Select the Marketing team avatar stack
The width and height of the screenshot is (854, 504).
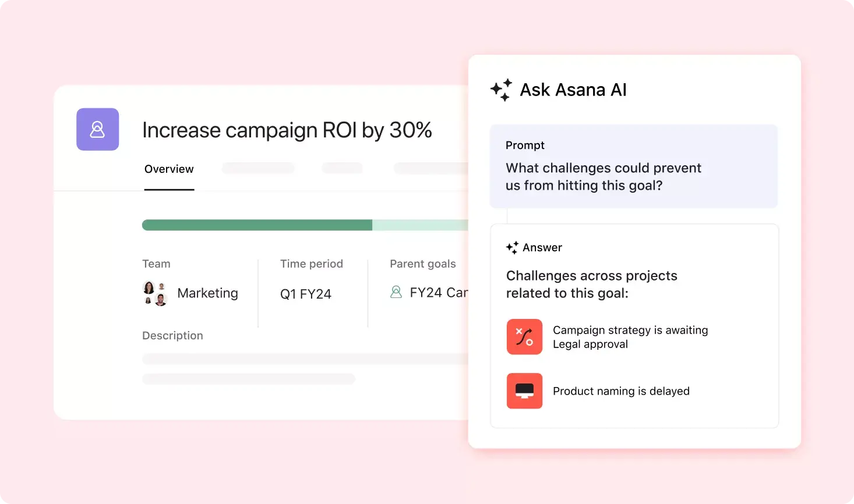(x=154, y=294)
